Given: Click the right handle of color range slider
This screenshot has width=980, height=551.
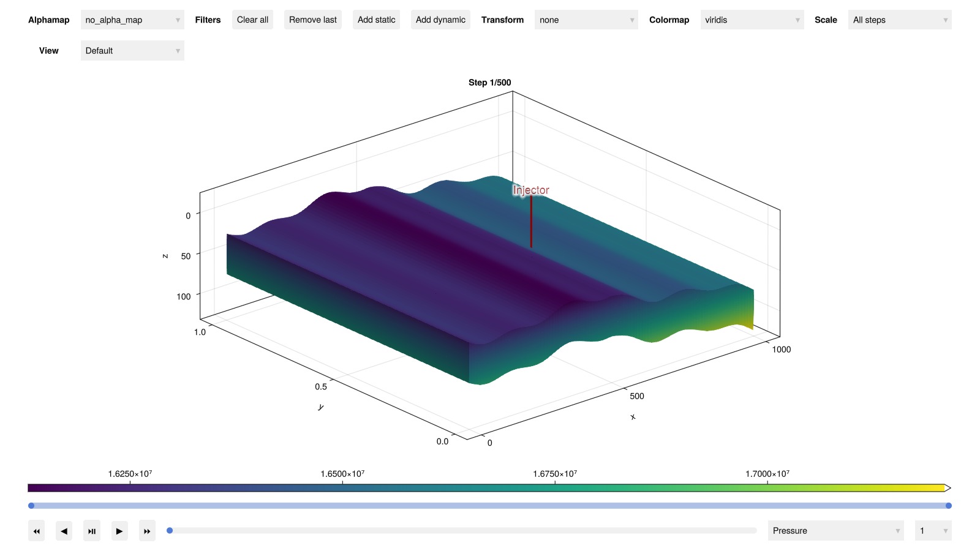Looking at the screenshot, I should (x=948, y=506).
